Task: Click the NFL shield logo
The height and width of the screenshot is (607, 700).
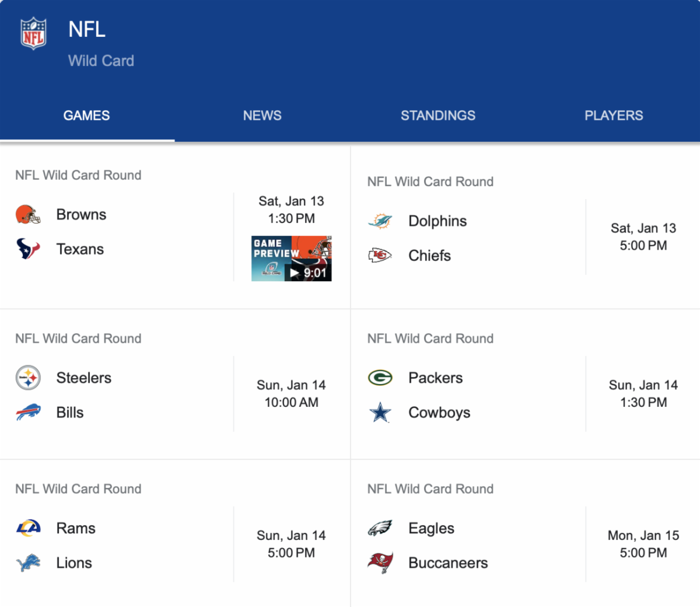Action: (33, 34)
